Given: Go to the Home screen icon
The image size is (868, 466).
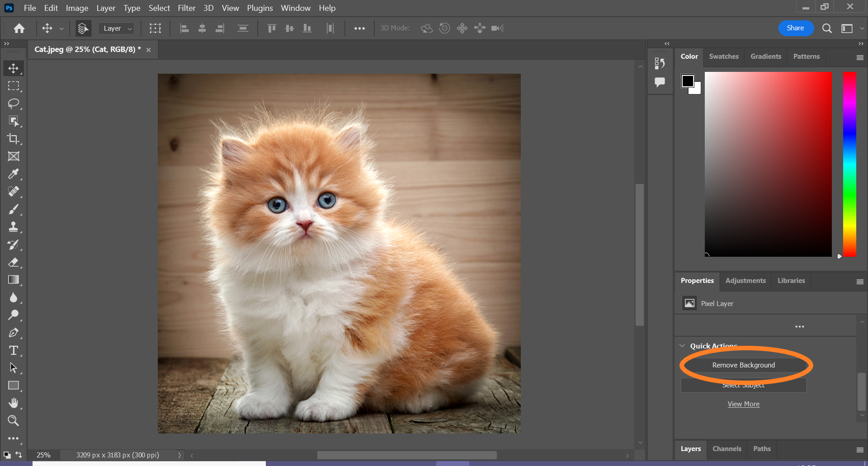Looking at the screenshot, I should pos(19,28).
